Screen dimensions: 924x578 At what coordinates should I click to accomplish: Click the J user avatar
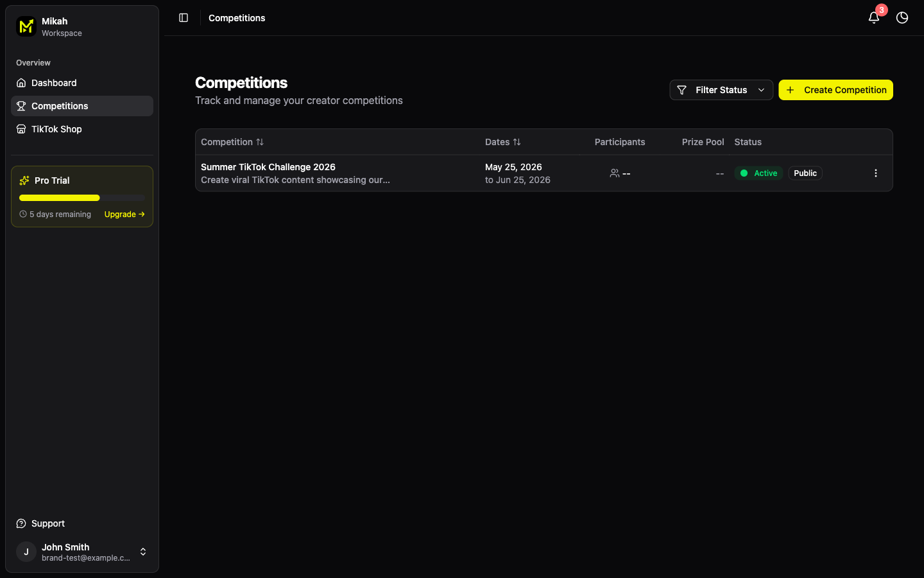point(26,552)
